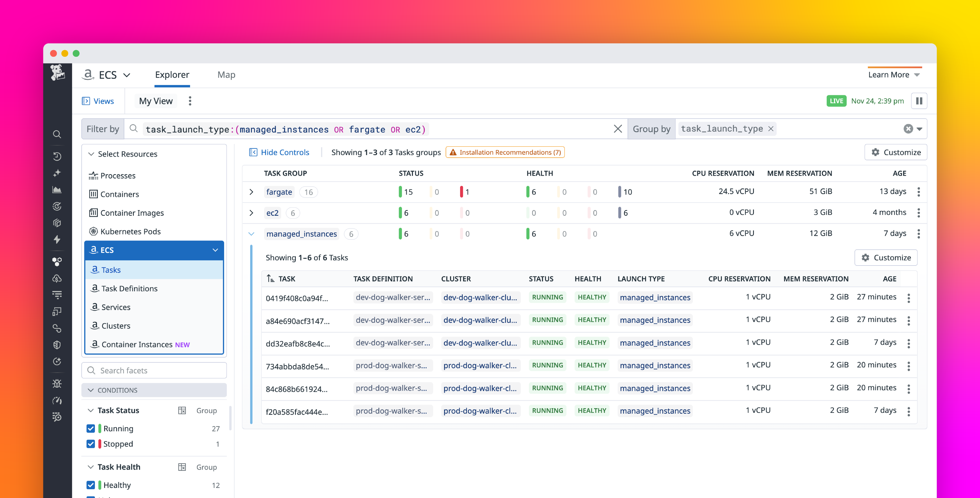Uncheck the Stopped task status filter

(91, 444)
